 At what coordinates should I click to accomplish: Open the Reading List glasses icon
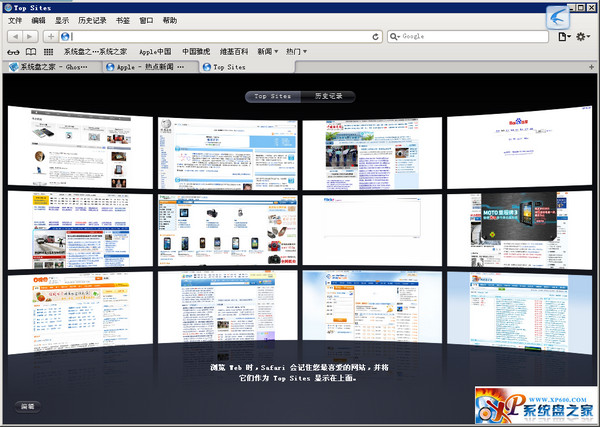tap(12, 51)
